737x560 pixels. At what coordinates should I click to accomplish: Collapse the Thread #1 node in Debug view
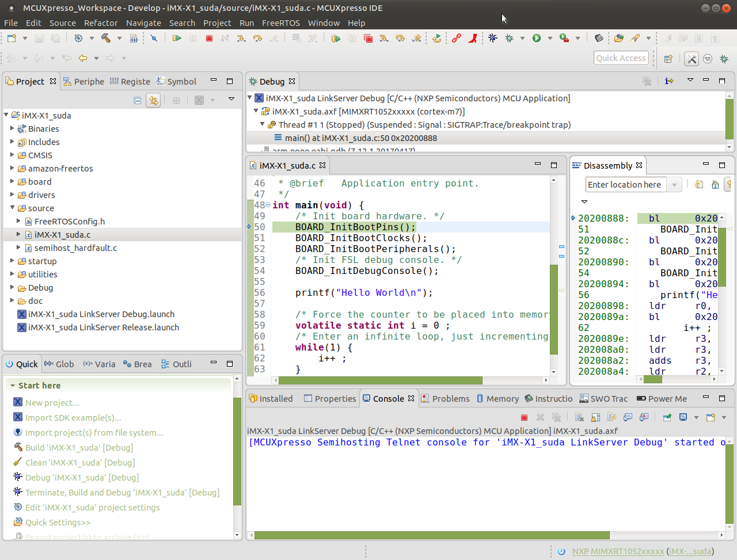coord(263,124)
